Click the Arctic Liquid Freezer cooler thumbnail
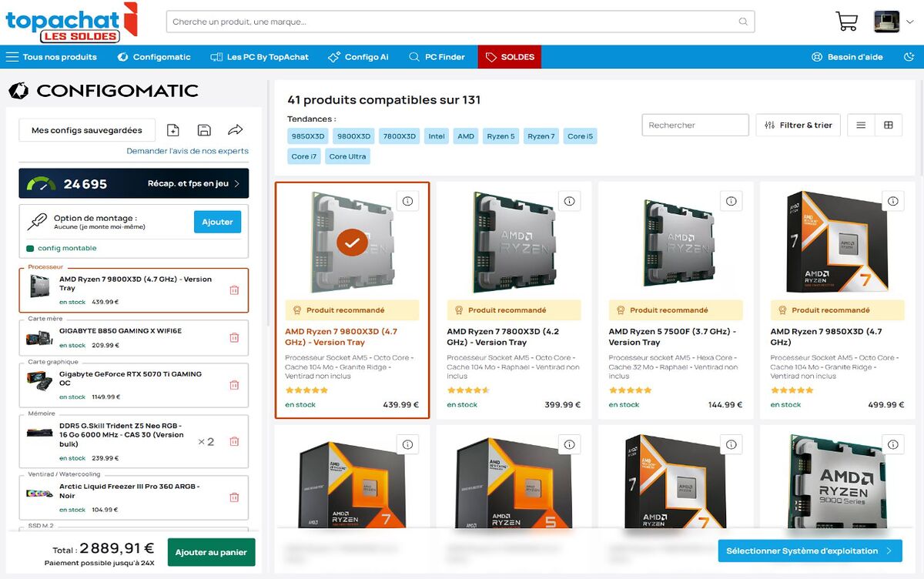This screenshot has height=579, width=924. coord(40,492)
